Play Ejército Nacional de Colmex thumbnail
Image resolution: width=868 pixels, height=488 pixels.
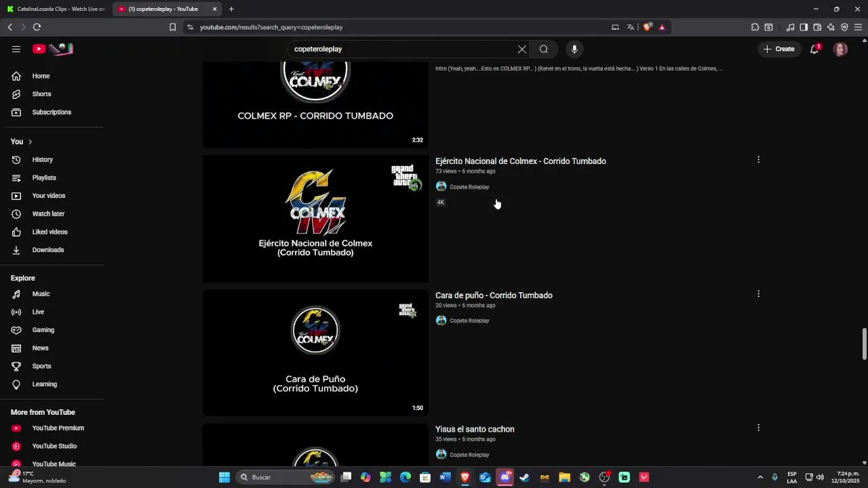[x=315, y=219]
